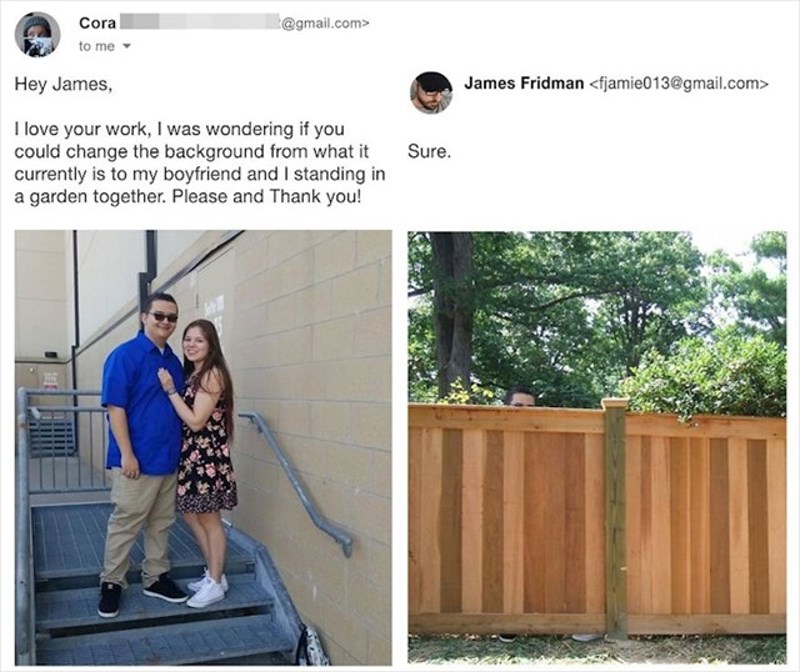Click the "Sure." reply text
Viewport: 800px width, 672px height.
430,152
